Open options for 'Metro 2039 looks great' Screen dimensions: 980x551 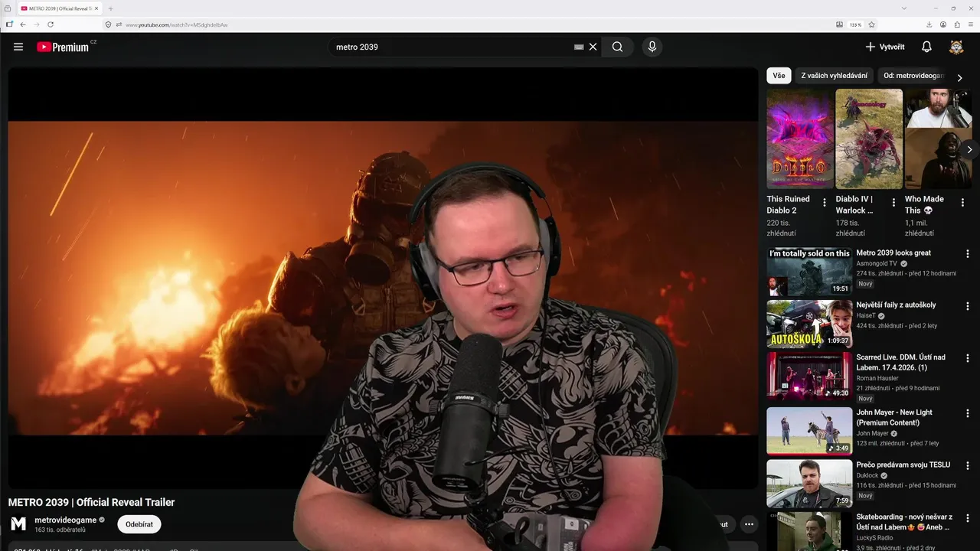point(967,254)
